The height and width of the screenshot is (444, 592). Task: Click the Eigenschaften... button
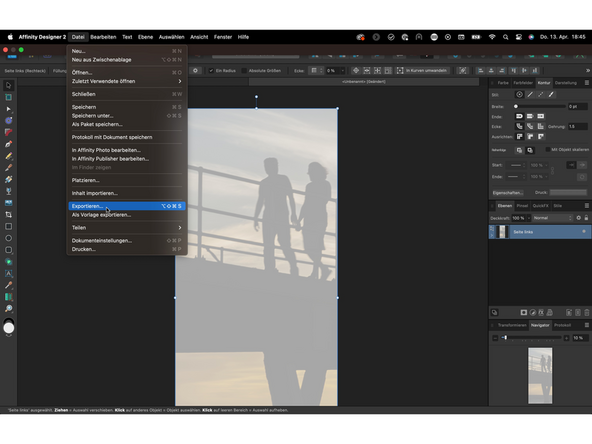click(508, 193)
